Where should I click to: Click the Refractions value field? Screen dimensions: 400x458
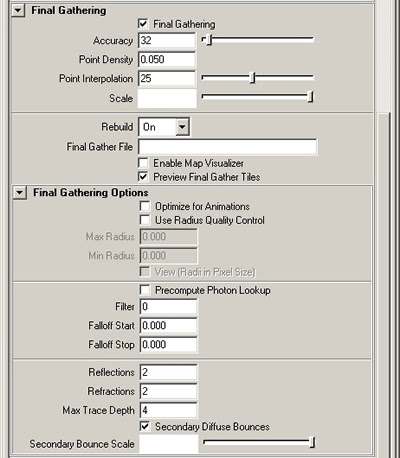click(x=169, y=391)
